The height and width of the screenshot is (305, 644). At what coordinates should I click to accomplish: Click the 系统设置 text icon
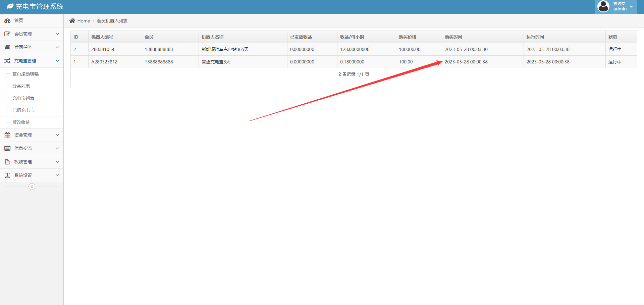pos(7,175)
